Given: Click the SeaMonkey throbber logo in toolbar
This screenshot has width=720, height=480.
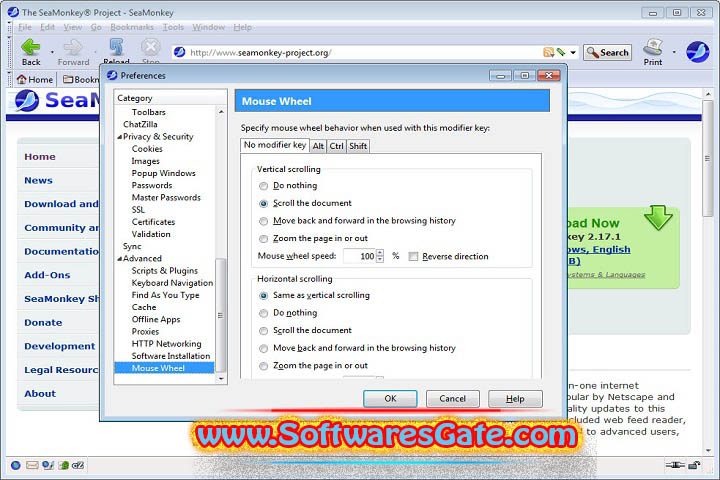Looking at the screenshot, I should [x=698, y=52].
